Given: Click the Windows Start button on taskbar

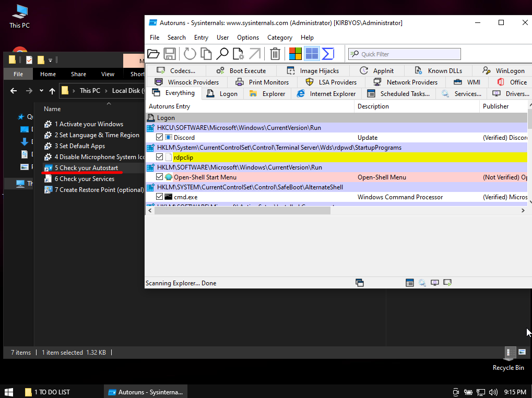Looking at the screenshot, I should point(8,392).
